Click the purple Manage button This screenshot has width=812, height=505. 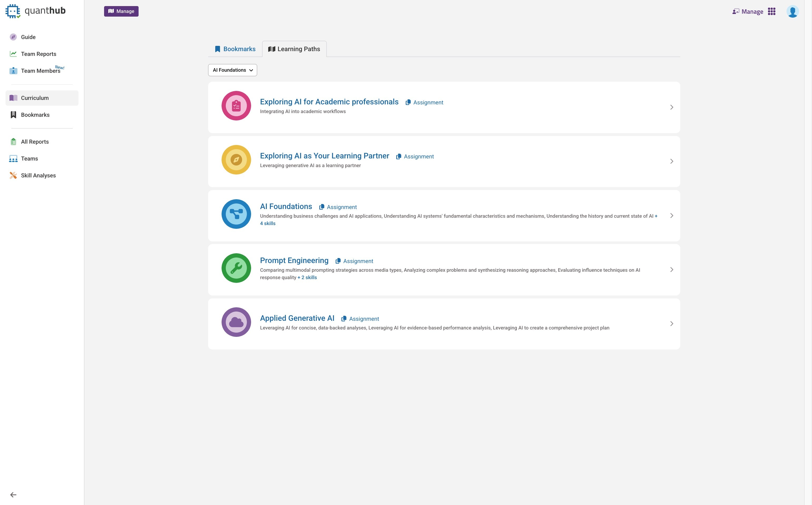coord(121,11)
